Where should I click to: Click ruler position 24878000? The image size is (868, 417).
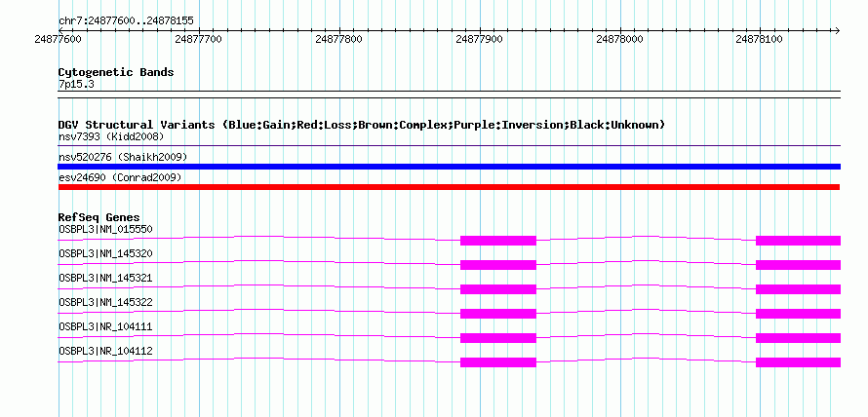[x=620, y=39]
